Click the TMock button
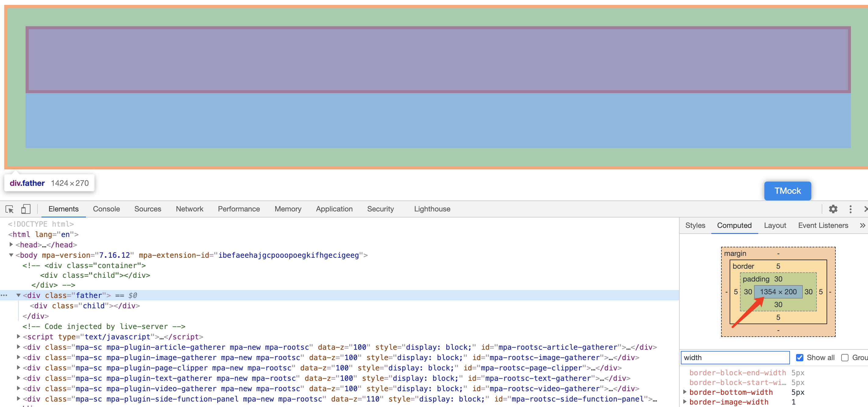This screenshot has height=407, width=868. [787, 191]
